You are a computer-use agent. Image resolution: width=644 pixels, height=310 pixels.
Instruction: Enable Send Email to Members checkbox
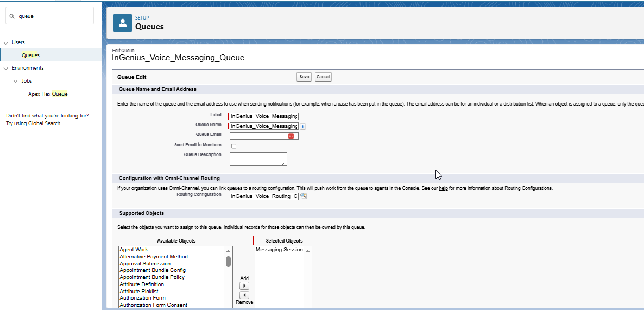(x=233, y=146)
